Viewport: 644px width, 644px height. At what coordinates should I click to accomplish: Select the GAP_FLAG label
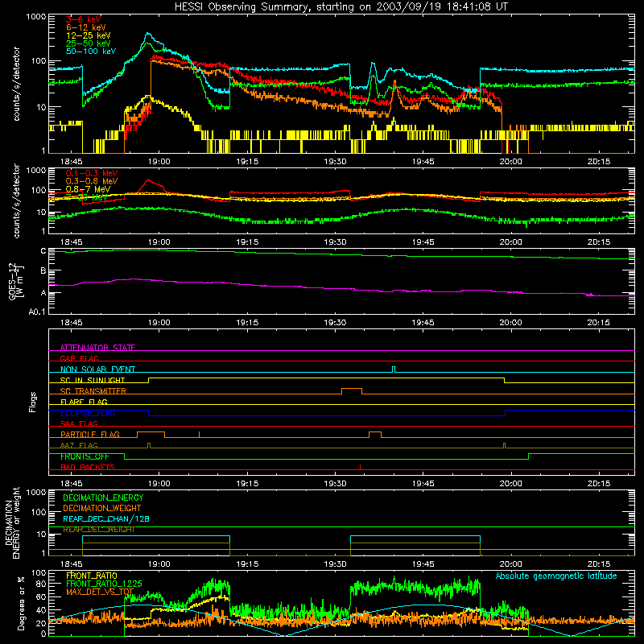click(x=79, y=358)
